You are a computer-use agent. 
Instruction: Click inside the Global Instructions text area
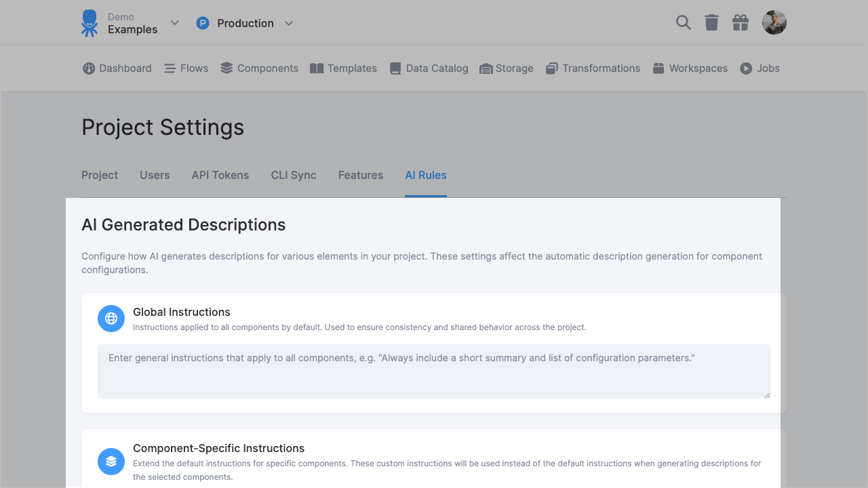434,371
